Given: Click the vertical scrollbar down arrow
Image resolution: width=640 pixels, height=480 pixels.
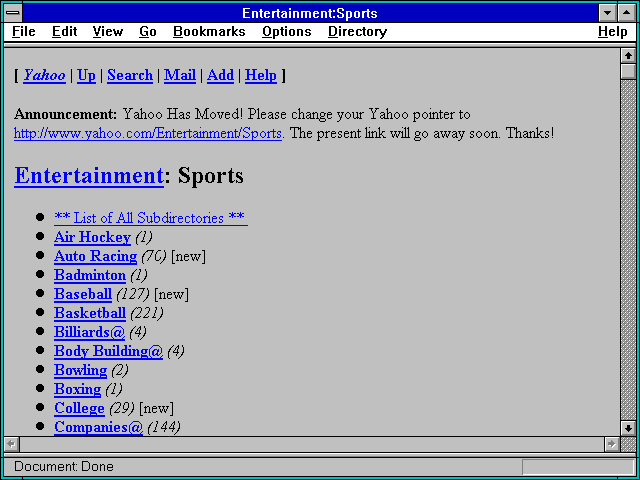Looking at the screenshot, I should click(628, 428).
